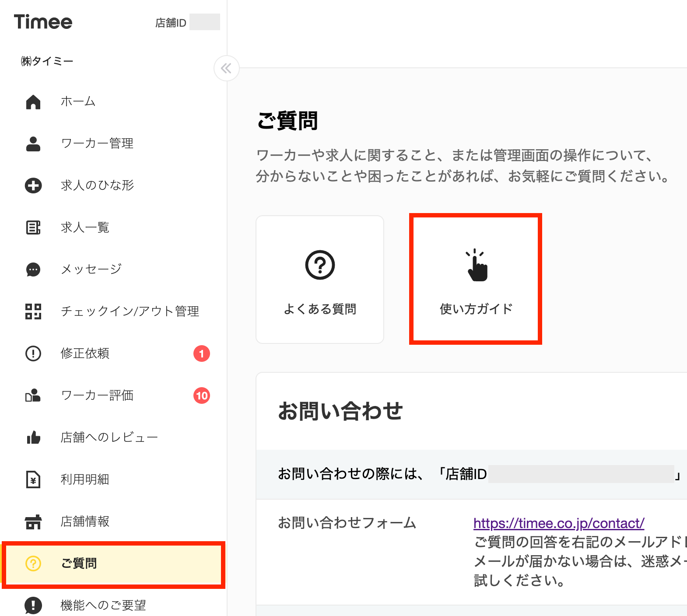
Task: Open 機能へのご要望
Action: [103, 605]
